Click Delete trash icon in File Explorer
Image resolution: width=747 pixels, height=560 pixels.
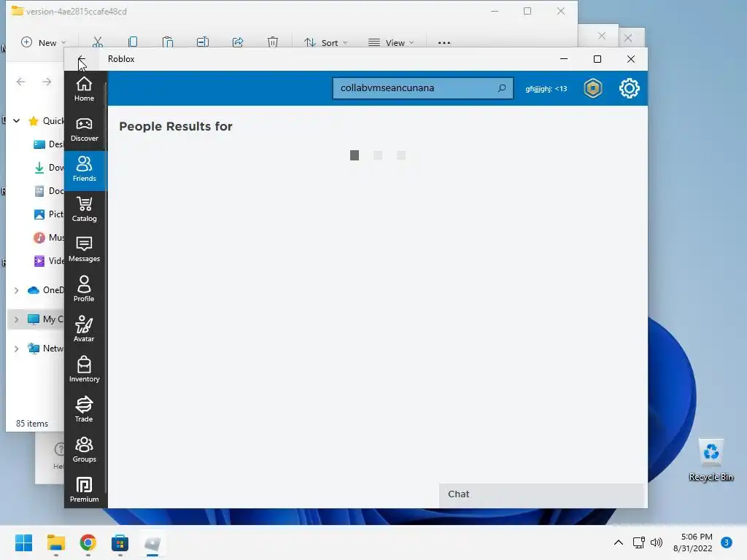[x=273, y=42]
